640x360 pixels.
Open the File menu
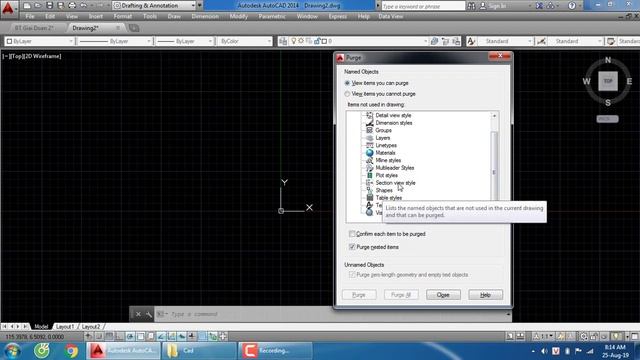coord(30,16)
